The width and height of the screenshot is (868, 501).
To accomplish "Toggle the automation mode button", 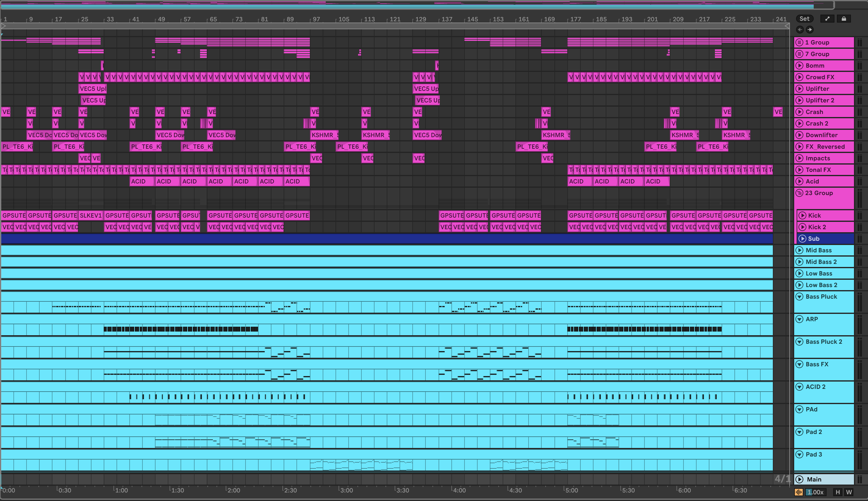I will point(827,19).
